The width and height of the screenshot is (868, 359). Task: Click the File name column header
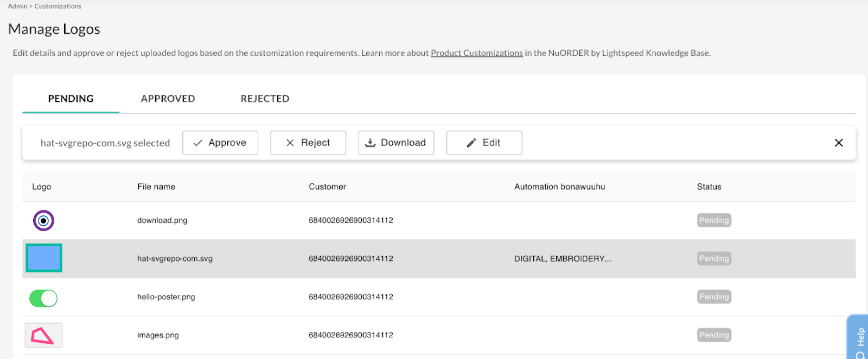point(156,187)
